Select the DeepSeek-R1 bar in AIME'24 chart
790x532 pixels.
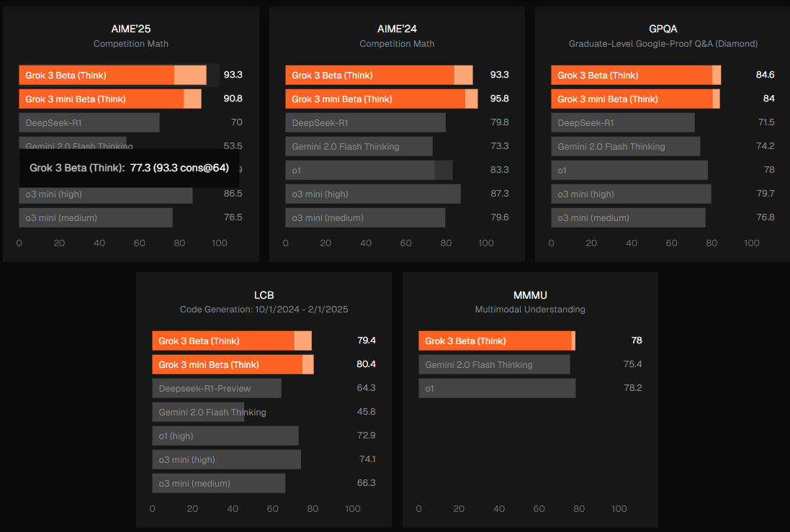(365, 122)
